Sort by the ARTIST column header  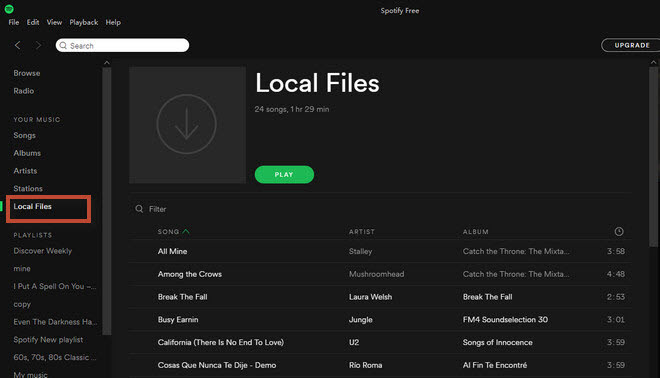(x=362, y=232)
